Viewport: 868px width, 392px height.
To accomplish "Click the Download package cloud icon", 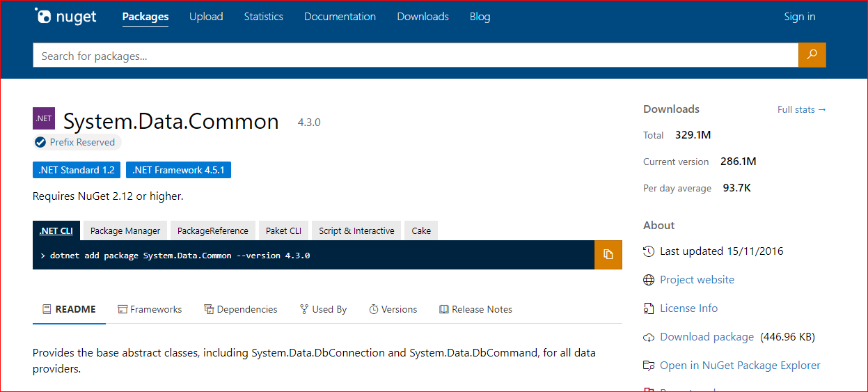I will coord(649,337).
